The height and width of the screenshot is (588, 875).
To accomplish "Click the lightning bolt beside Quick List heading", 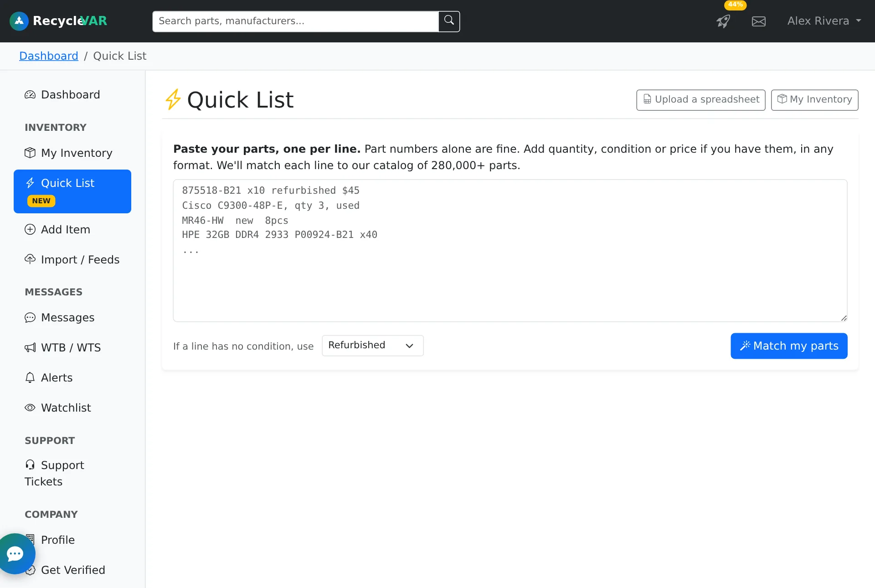I will pyautogui.click(x=173, y=99).
